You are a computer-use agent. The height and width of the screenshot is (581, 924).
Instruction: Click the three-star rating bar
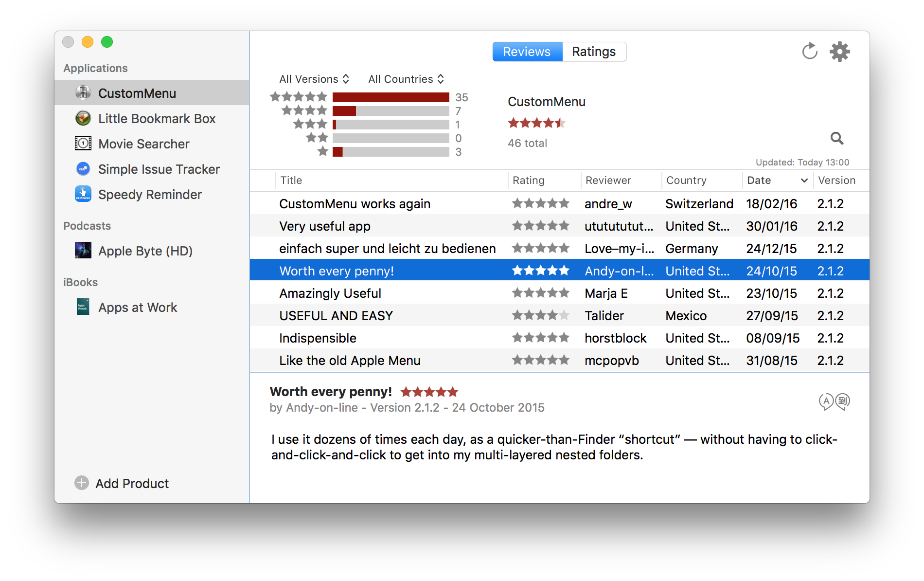(x=391, y=125)
